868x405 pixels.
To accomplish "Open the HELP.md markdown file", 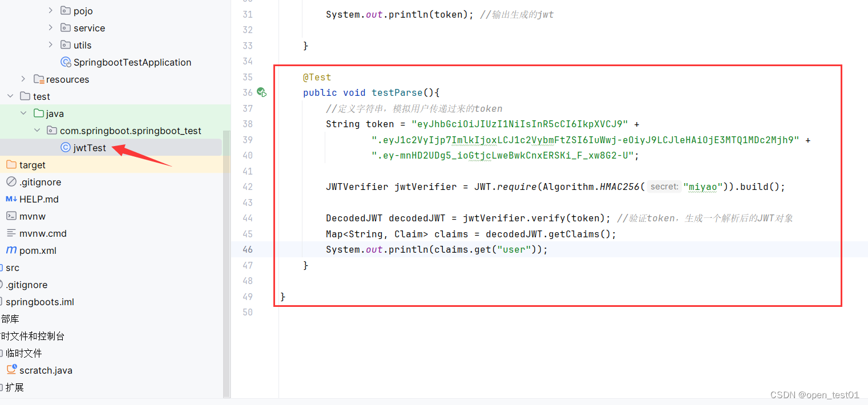I will point(39,199).
